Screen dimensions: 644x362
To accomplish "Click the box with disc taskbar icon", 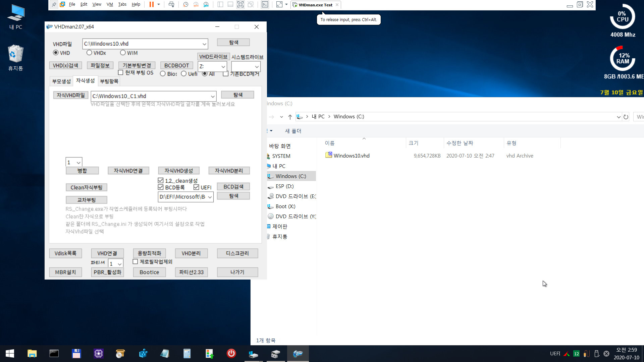I will (x=120, y=354).
